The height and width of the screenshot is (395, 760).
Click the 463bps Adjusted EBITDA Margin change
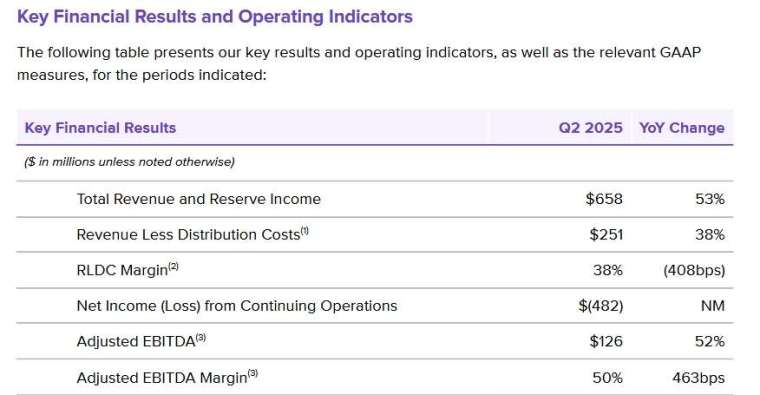698,378
